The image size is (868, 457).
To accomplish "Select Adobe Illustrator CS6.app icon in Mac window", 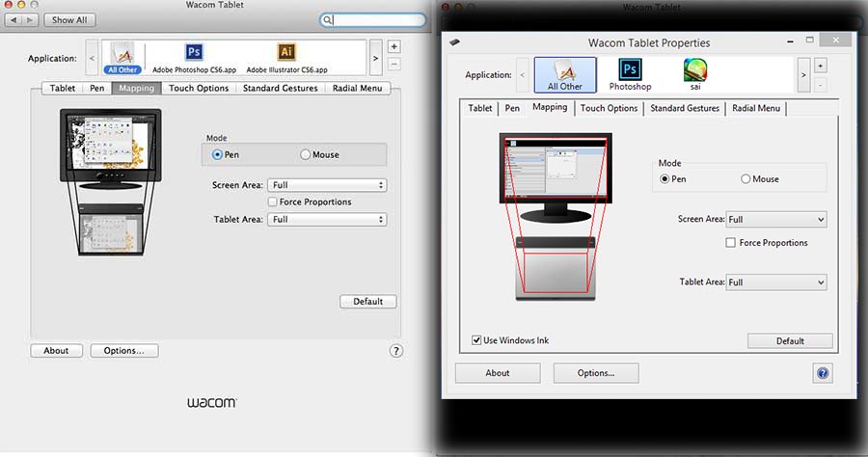I will 286,58.
